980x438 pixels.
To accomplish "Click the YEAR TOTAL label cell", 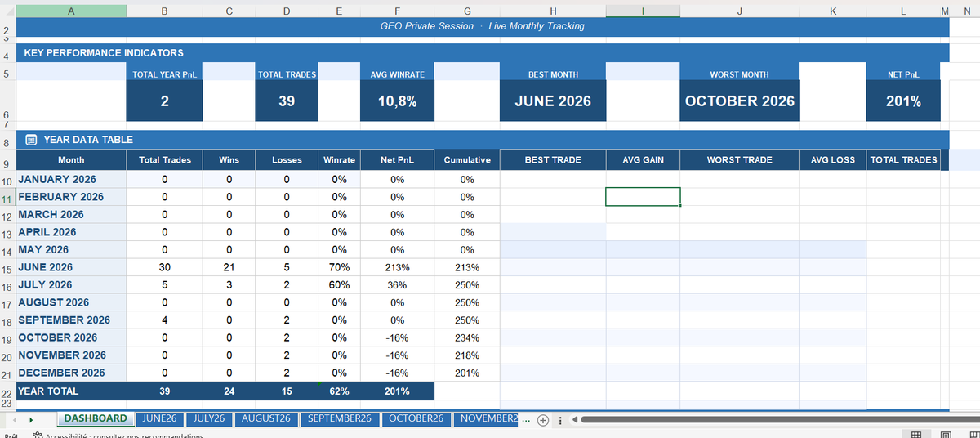I will click(71, 391).
